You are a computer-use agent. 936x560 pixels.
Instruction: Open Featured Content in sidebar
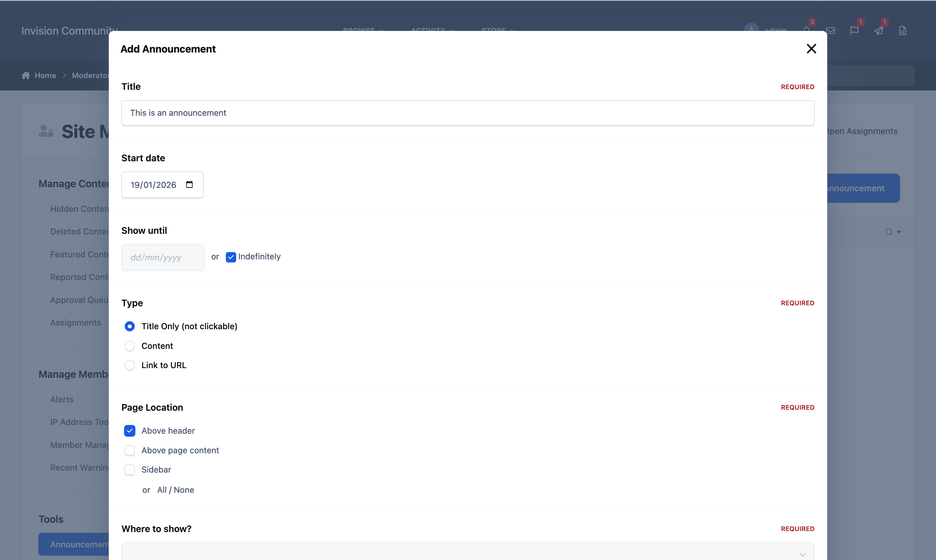click(x=79, y=254)
